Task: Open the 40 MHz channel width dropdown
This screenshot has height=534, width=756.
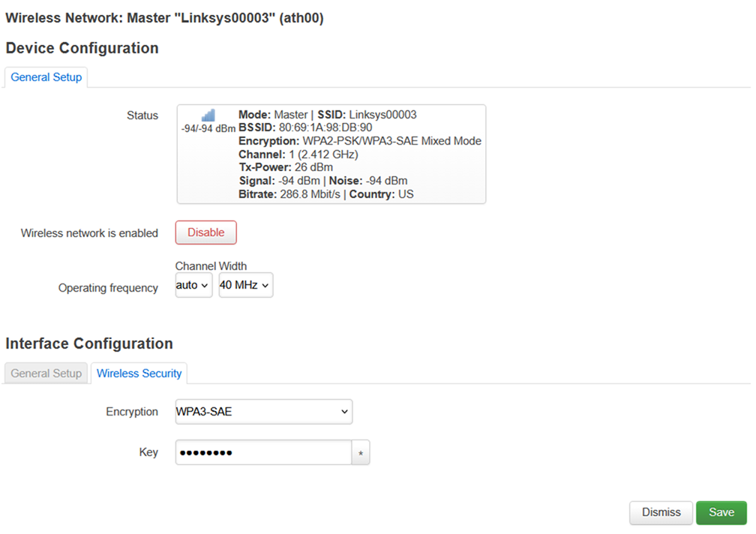Action: (x=246, y=285)
